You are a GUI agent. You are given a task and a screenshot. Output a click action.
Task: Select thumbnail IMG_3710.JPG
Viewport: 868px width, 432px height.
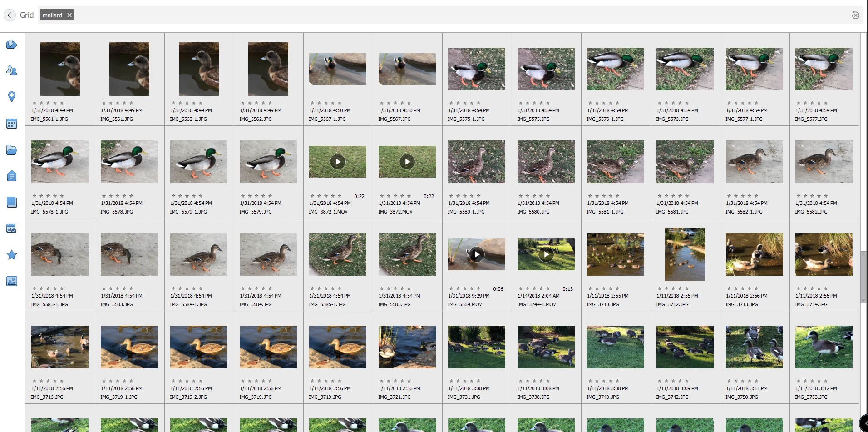click(616, 254)
